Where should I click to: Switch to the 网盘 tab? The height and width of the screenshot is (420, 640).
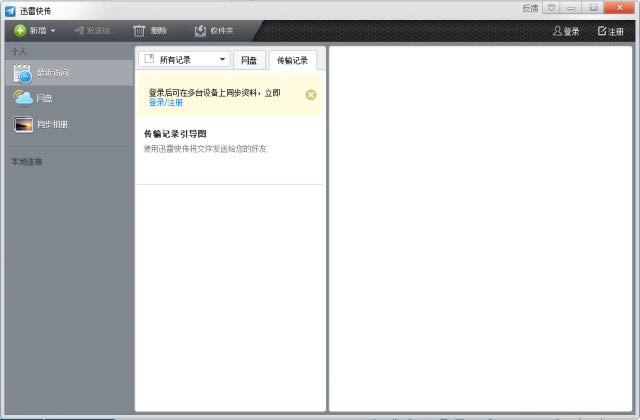tap(249, 60)
